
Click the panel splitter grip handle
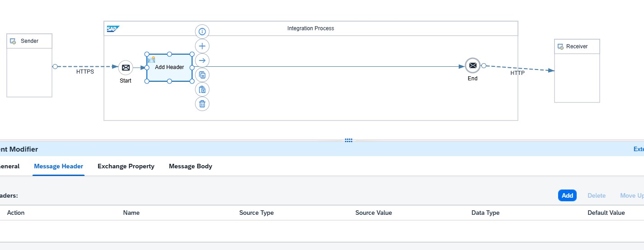point(348,140)
